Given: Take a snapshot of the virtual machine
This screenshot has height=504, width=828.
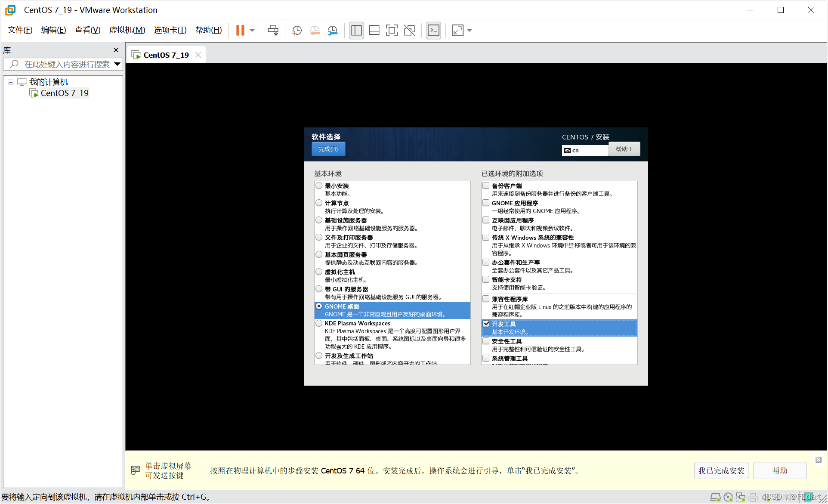Looking at the screenshot, I should [x=296, y=30].
